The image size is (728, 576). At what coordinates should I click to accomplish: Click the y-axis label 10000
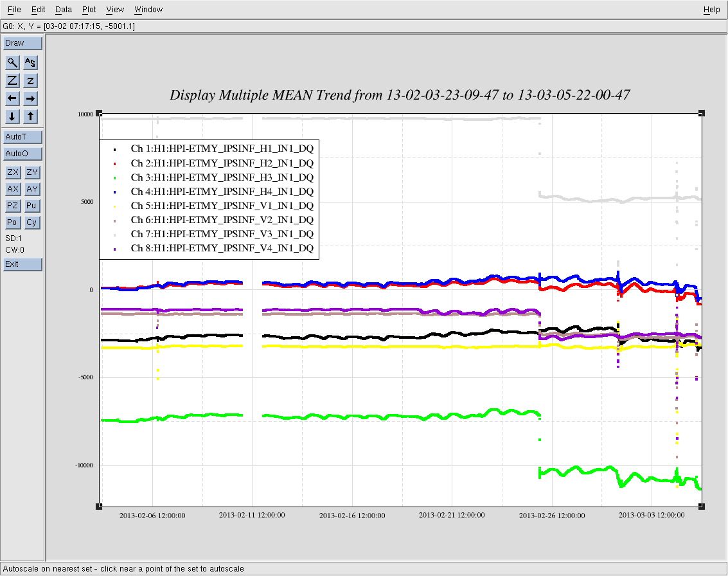[x=86, y=114]
